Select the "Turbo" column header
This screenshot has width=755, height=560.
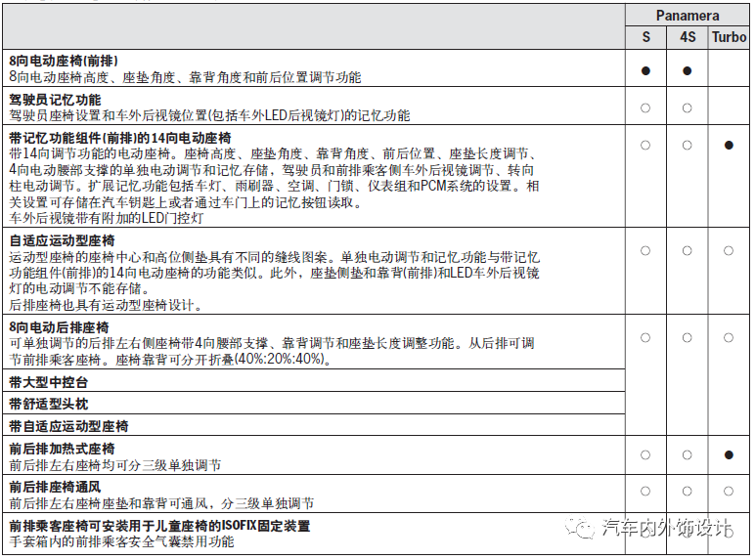click(729, 37)
